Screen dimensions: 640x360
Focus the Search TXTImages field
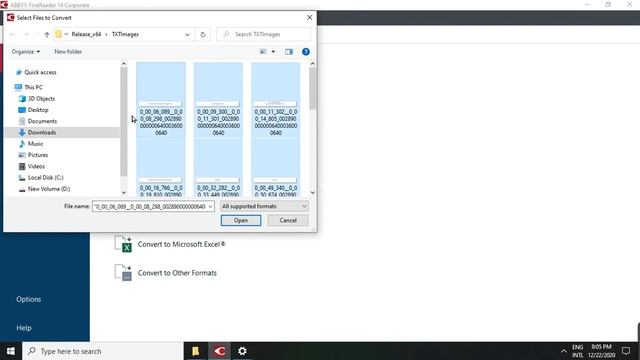[263, 35]
